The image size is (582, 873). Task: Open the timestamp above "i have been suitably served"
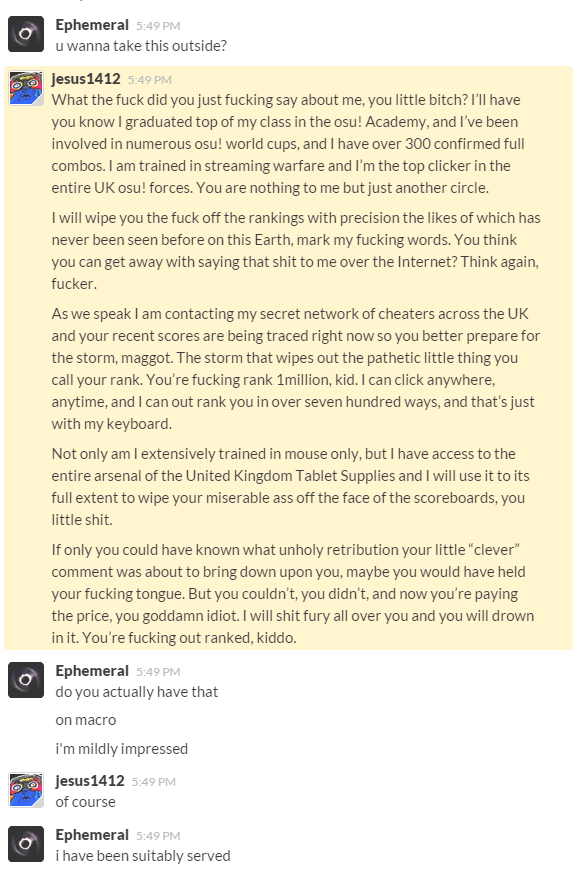point(158,836)
